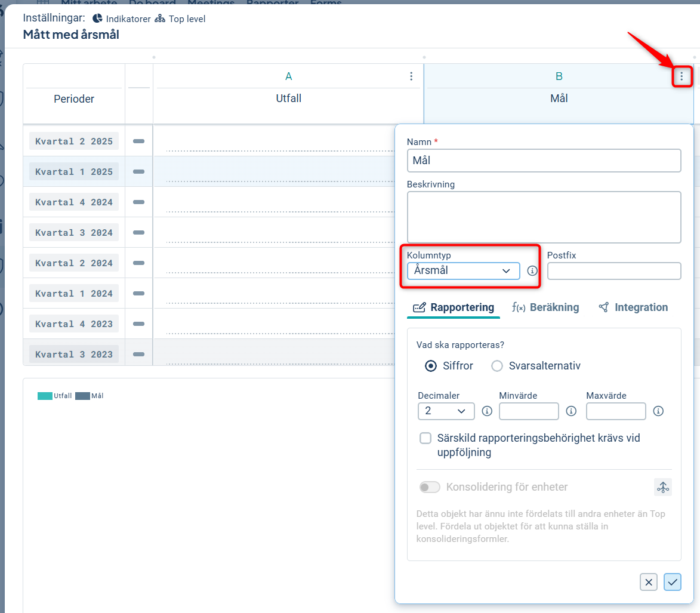This screenshot has width=700, height=613.
Task: Click info icon next to Kolumntyp
Action: (532, 271)
